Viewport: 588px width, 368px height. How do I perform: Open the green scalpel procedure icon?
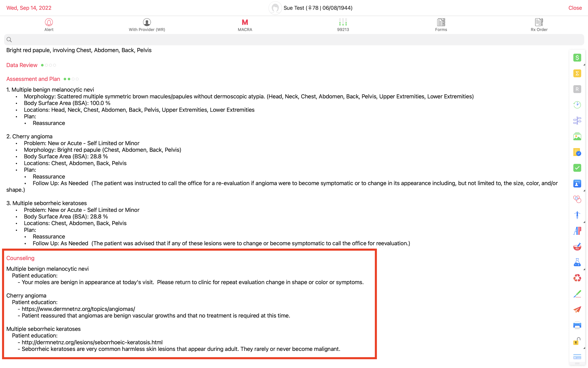coord(577,294)
